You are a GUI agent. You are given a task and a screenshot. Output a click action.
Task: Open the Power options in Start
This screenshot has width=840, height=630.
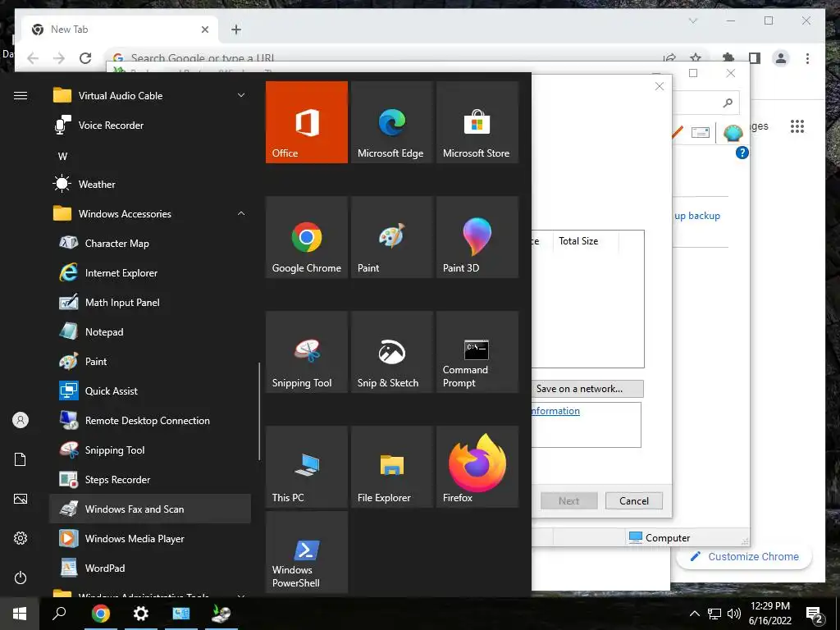coord(21,577)
